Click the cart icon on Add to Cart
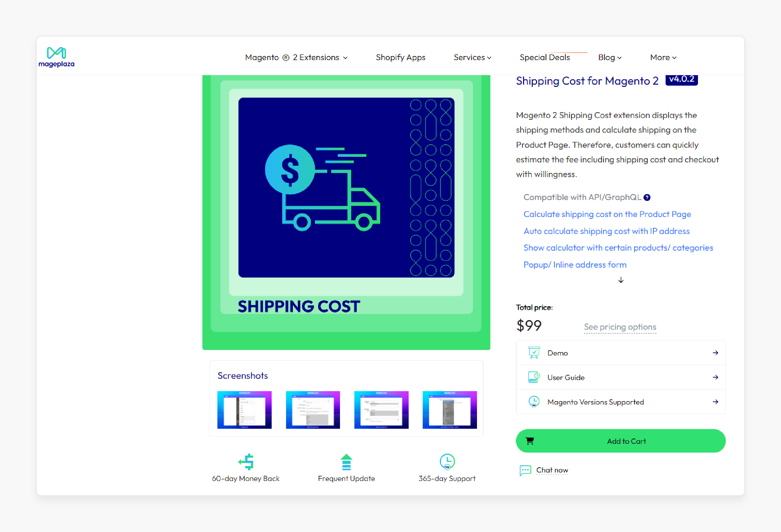Image resolution: width=781 pixels, height=532 pixels. 530,441
